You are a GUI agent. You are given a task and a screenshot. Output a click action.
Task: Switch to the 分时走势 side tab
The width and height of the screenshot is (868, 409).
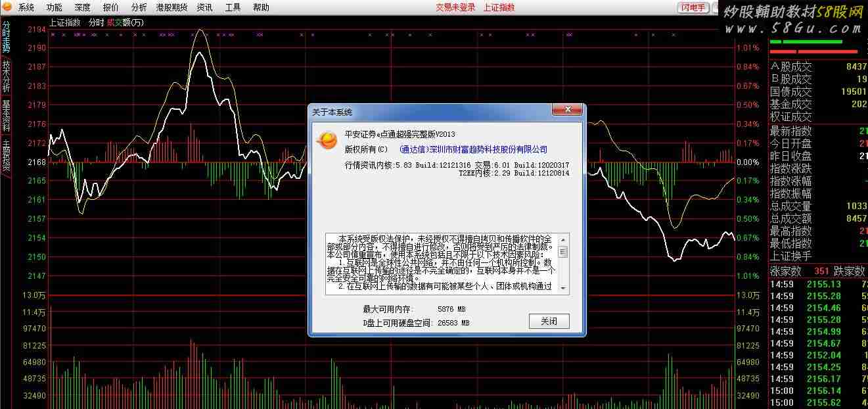(6, 37)
